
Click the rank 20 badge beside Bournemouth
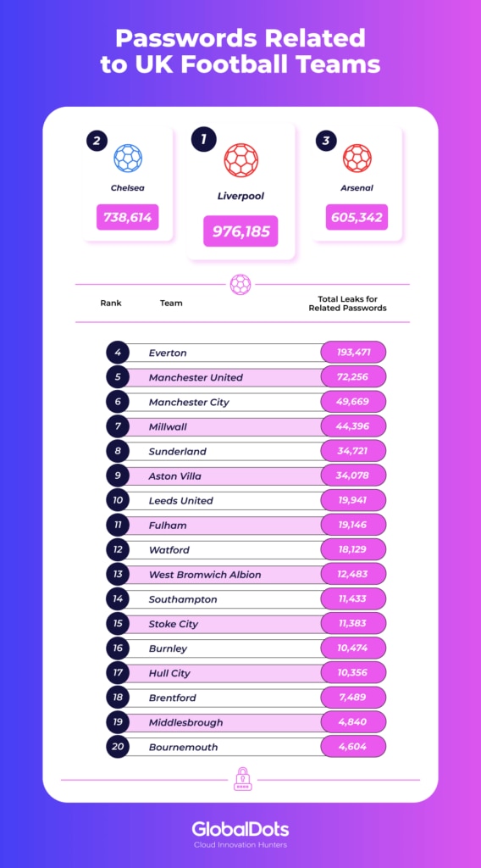(118, 747)
